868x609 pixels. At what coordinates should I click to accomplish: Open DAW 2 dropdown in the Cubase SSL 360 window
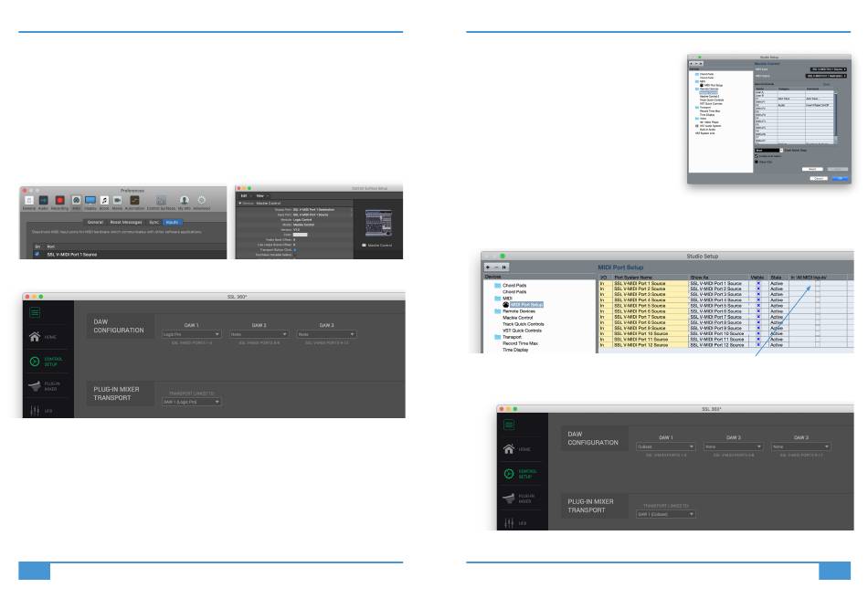click(733, 446)
